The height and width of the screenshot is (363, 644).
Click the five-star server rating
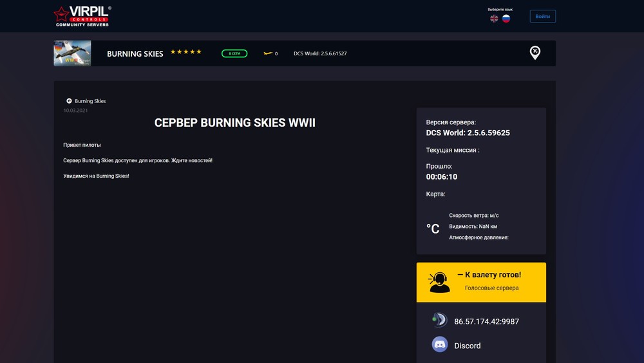point(186,51)
